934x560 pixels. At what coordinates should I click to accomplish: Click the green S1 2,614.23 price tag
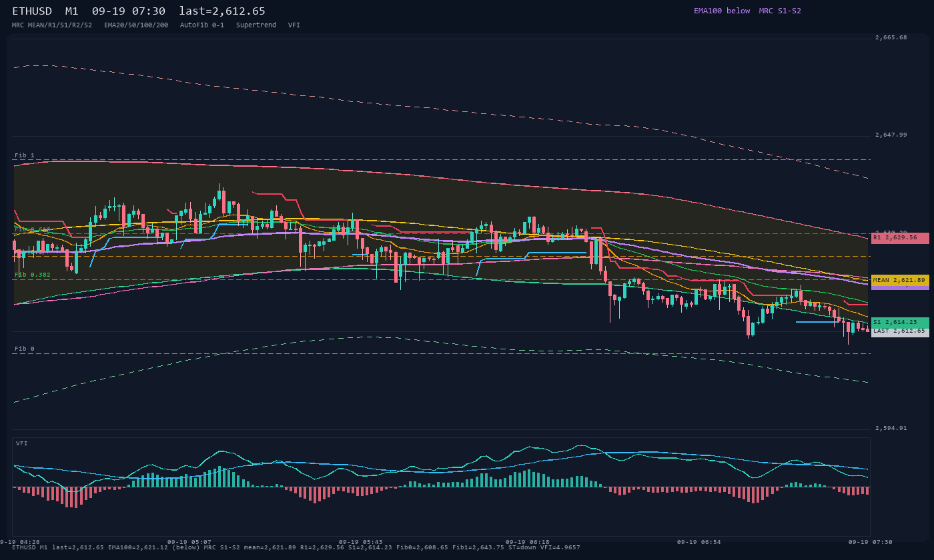coord(900,323)
